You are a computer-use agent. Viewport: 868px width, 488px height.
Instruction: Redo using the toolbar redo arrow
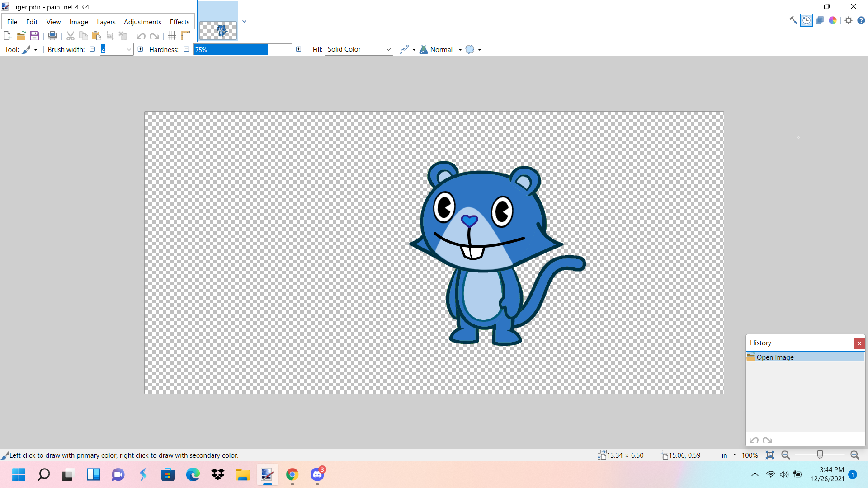coord(154,36)
